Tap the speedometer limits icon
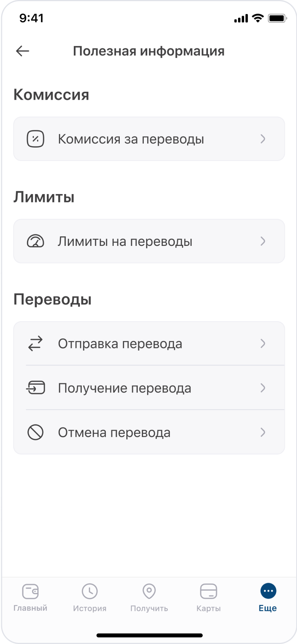 pos(35,241)
